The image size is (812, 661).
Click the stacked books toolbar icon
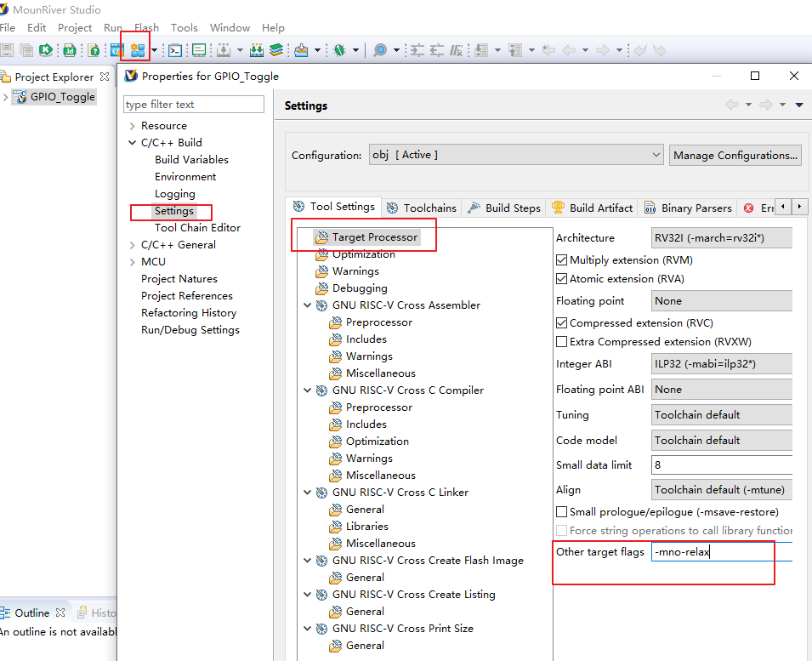(x=276, y=50)
